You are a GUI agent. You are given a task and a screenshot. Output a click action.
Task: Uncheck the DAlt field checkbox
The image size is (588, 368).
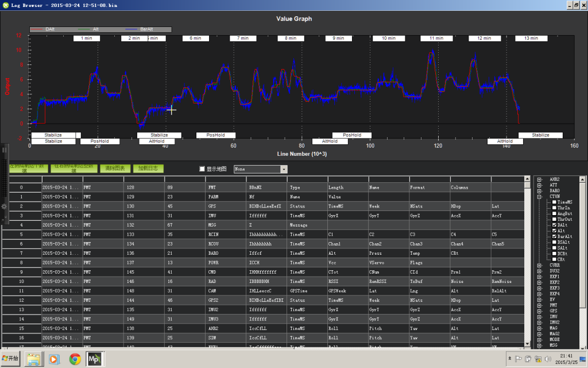[x=554, y=225]
